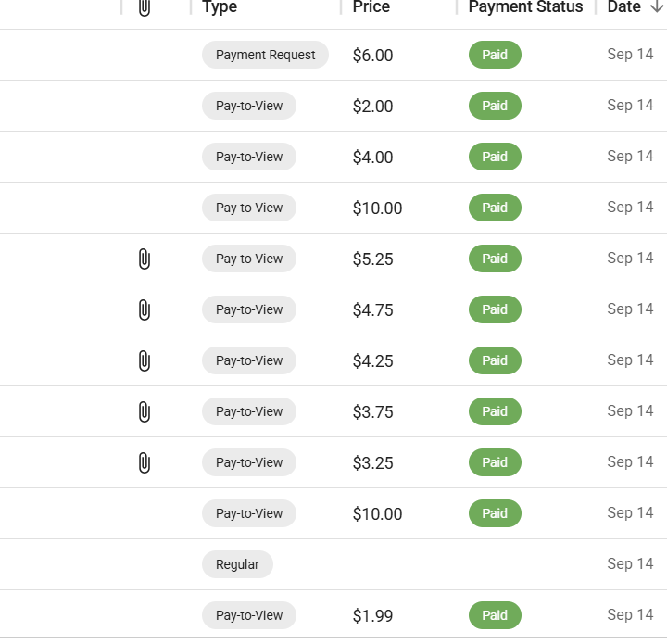Viewport: 667px width, 644px height.
Task: Click Pay-to-View tag in the $4.00 row
Action: 249,157
